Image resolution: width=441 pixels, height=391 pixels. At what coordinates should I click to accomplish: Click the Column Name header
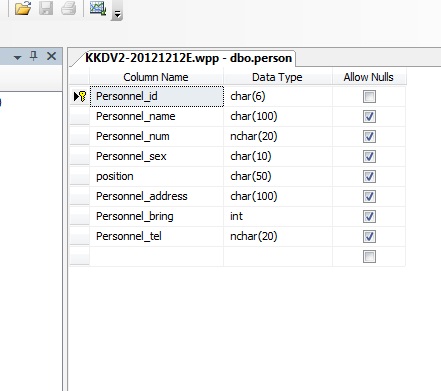click(156, 77)
